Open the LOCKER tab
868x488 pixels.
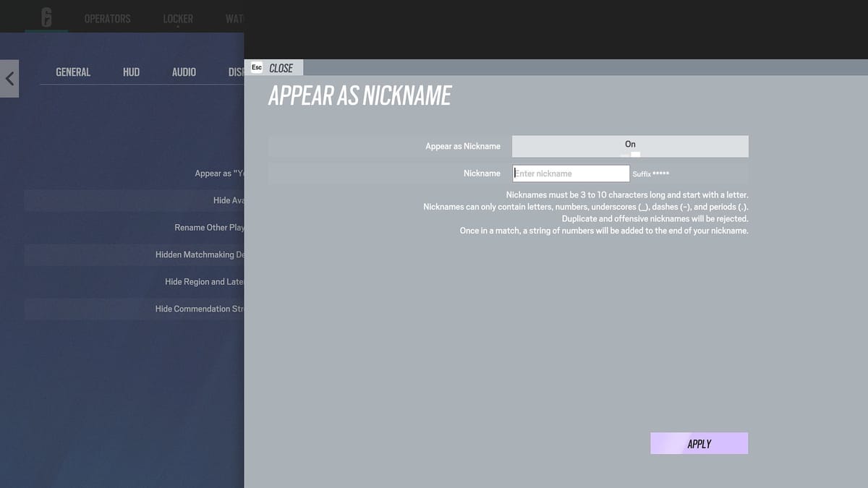pos(177,18)
